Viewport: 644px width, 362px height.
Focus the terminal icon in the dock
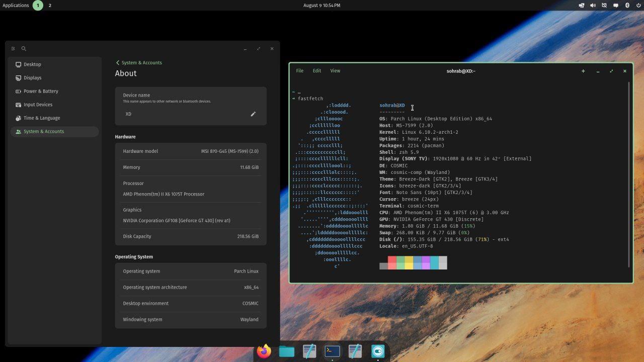click(x=332, y=351)
